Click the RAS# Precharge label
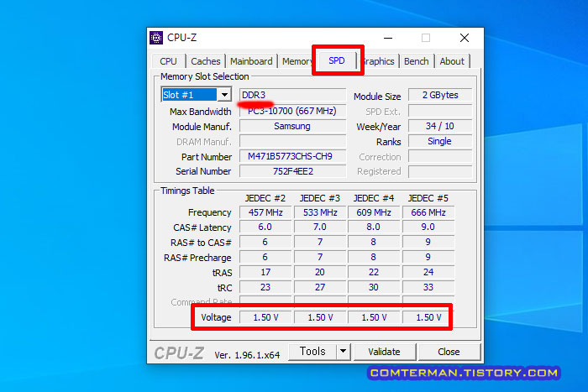Screen dimensions: 588x392 (197, 258)
